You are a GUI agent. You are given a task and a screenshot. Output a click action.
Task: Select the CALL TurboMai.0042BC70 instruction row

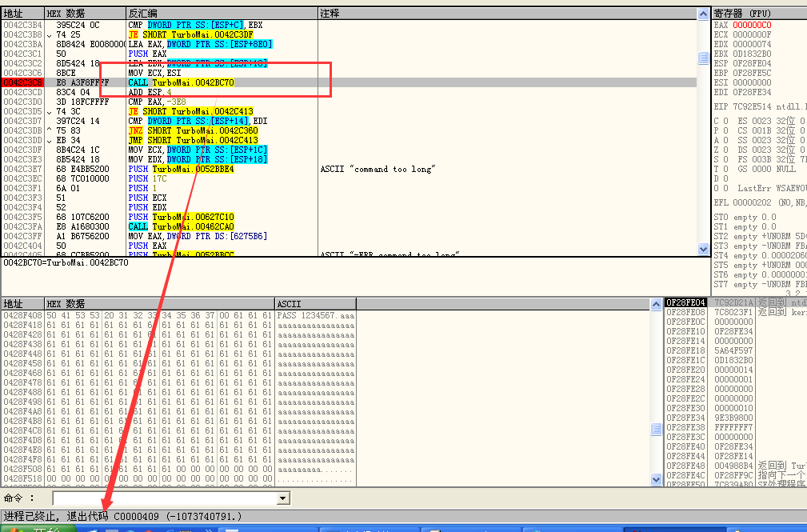[181, 82]
